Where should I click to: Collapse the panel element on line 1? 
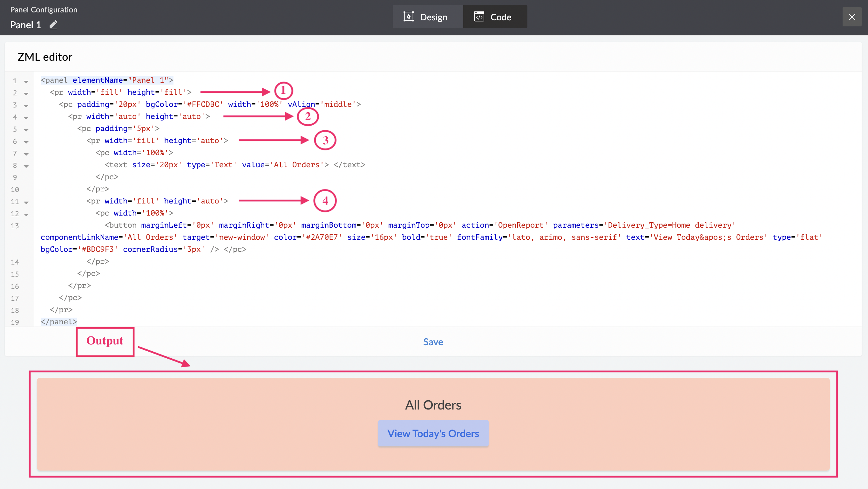(x=26, y=81)
